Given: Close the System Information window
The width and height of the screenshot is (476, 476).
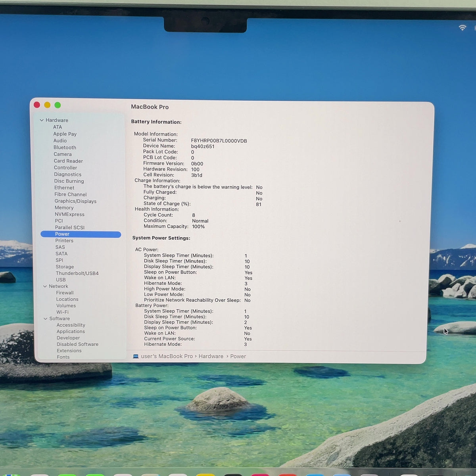Looking at the screenshot, I should (37, 105).
